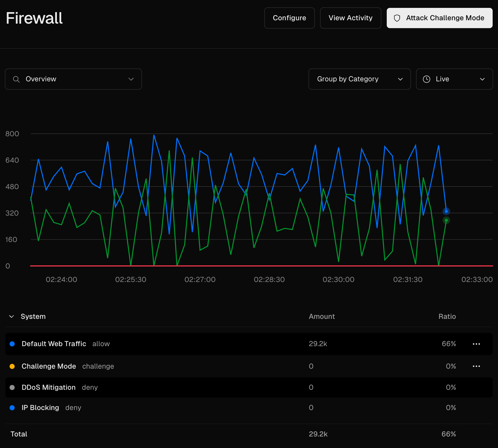Open the Overview view dropdown

73,79
